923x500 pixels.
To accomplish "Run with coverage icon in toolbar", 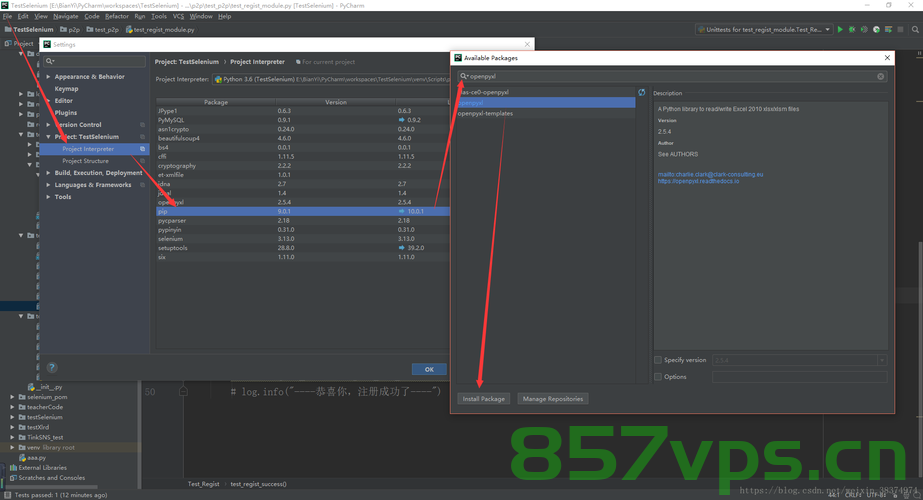I will coord(864,29).
